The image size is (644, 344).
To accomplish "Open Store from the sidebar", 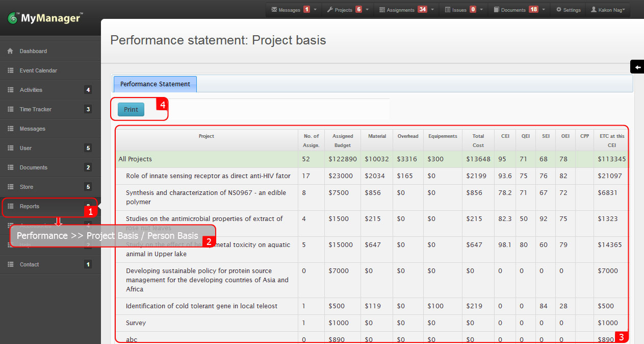I will pyautogui.click(x=27, y=187).
